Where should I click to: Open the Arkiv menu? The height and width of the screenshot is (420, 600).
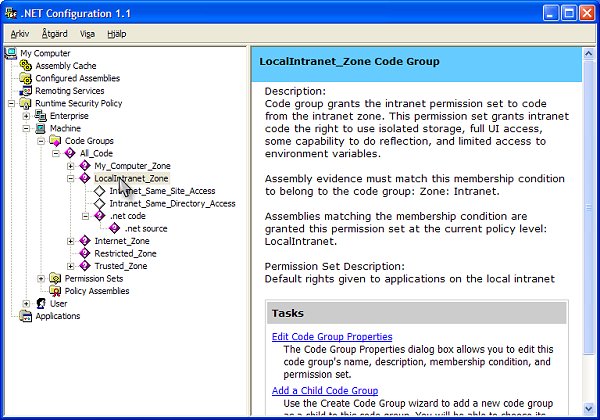click(x=20, y=34)
